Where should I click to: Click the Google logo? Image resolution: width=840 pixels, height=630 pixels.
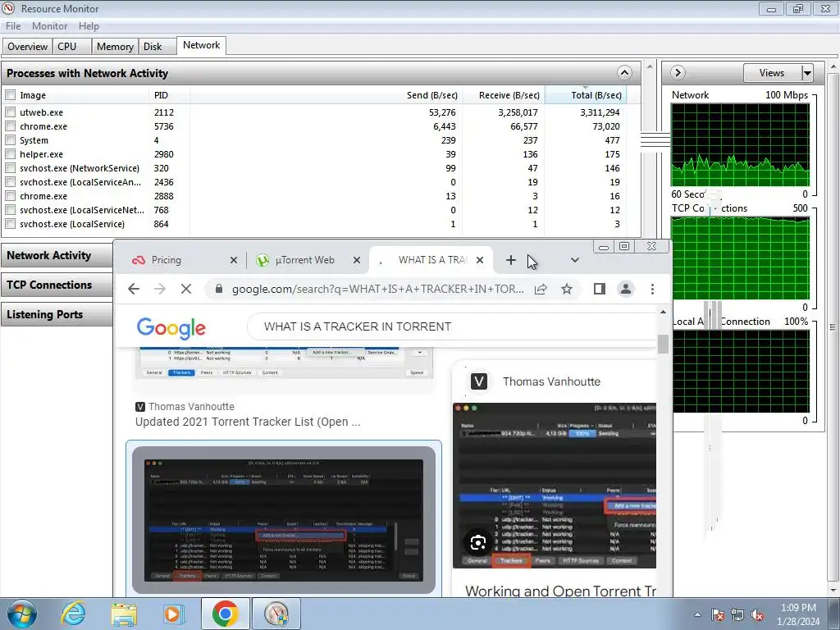click(171, 328)
